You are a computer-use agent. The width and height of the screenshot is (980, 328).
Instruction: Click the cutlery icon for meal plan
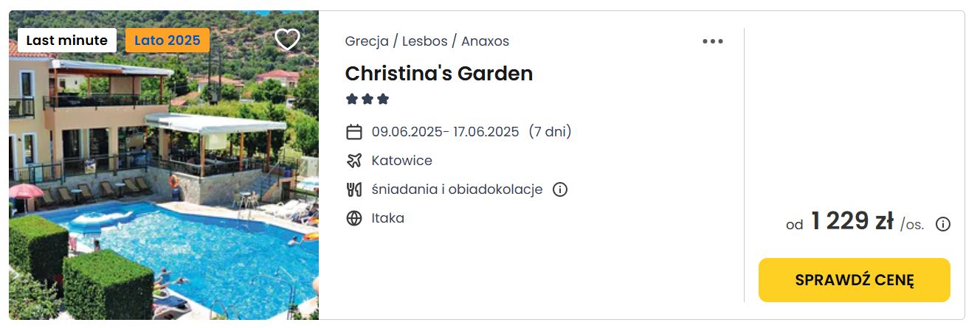354,189
